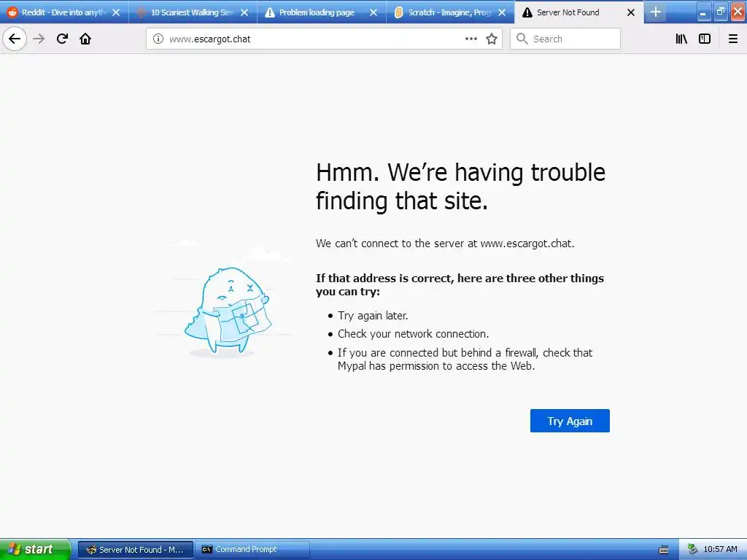Close the Reddit tab

[x=116, y=12]
